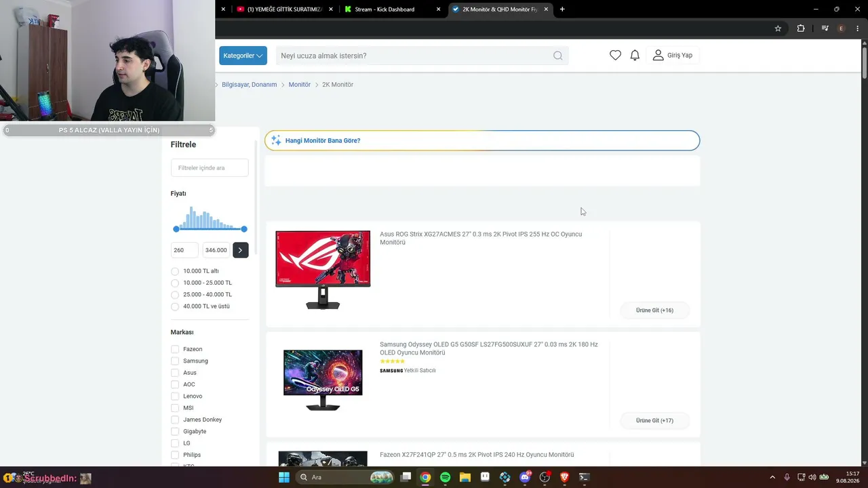Open Fazeon X27F241QP product title
The image size is (868, 488).
pyautogui.click(x=477, y=455)
